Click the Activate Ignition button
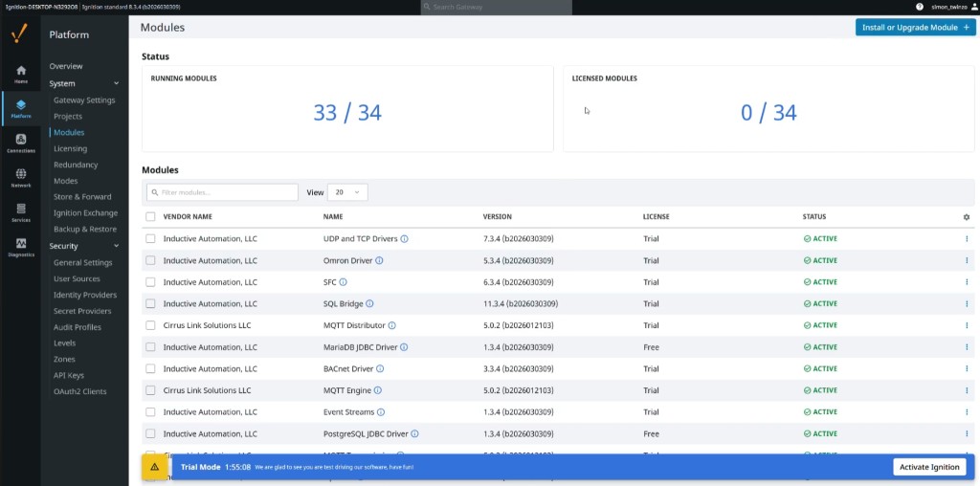The width and height of the screenshot is (980, 486). coord(929,467)
